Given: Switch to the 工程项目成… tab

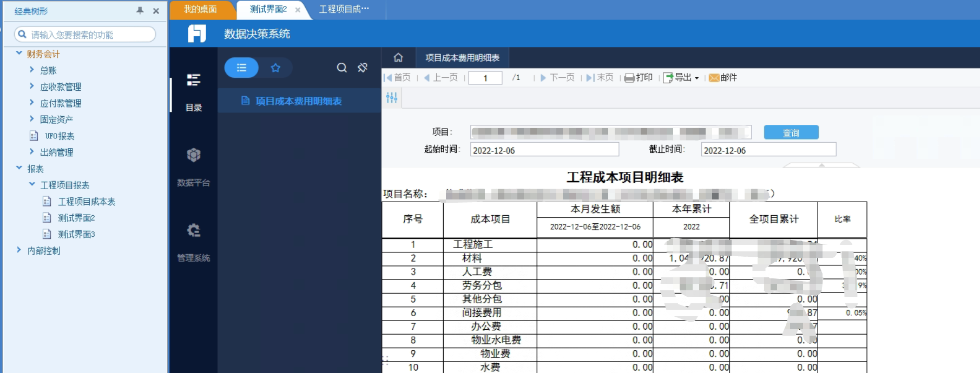Looking at the screenshot, I should pyautogui.click(x=344, y=9).
